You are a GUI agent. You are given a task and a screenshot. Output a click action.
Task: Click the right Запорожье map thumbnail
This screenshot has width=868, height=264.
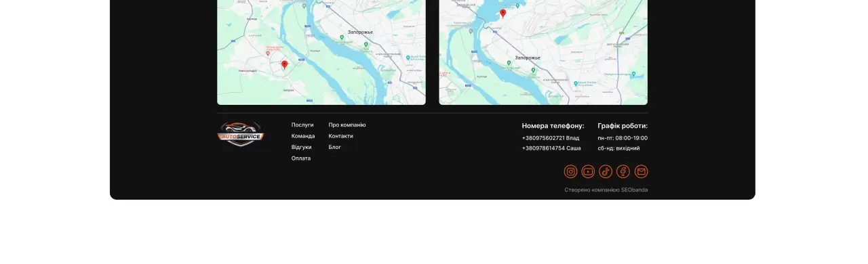tap(543, 52)
